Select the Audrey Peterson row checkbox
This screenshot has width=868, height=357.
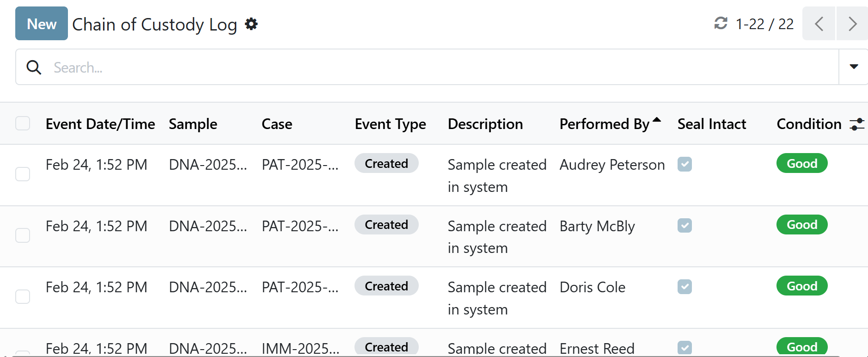coord(23,174)
